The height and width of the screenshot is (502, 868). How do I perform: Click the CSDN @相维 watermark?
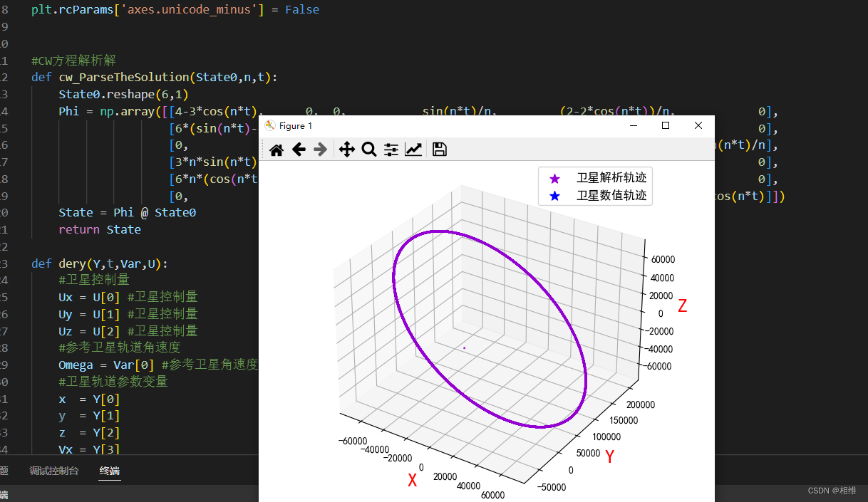pos(832,490)
